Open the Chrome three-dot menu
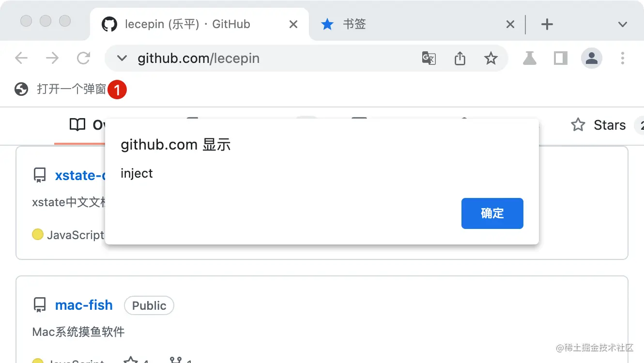The height and width of the screenshot is (363, 644). tap(623, 59)
